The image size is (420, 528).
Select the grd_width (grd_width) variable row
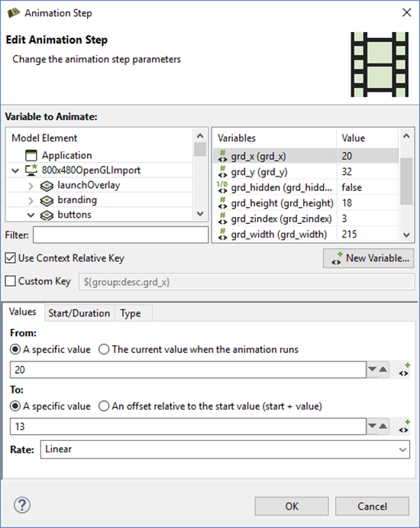coord(305,235)
